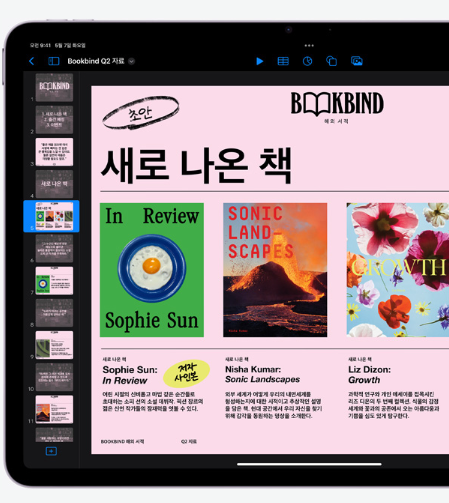This screenshot has height=503, width=449.
Task: Open the three-dot multitasking menu
Action: tap(309, 45)
